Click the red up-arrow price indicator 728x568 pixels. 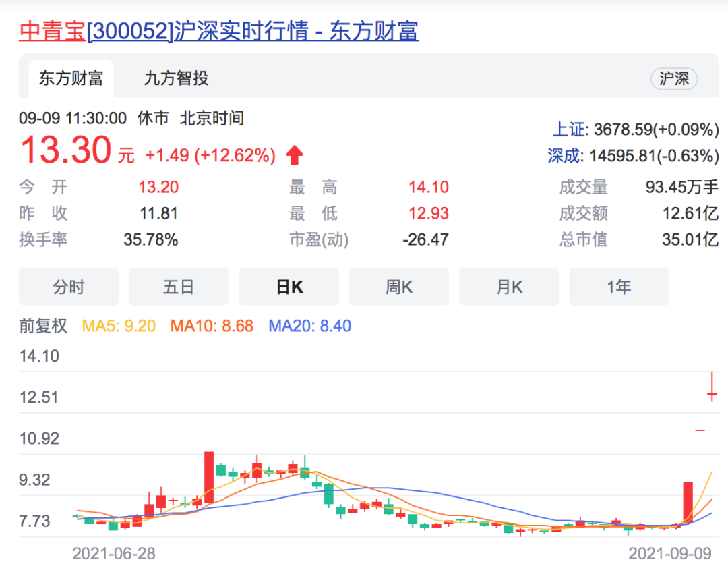(295, 156)
